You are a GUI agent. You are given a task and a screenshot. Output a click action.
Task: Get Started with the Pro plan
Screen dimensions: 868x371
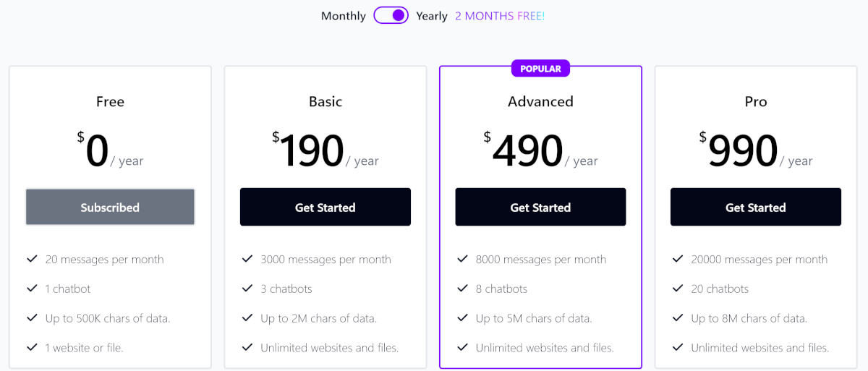[756, 208]
